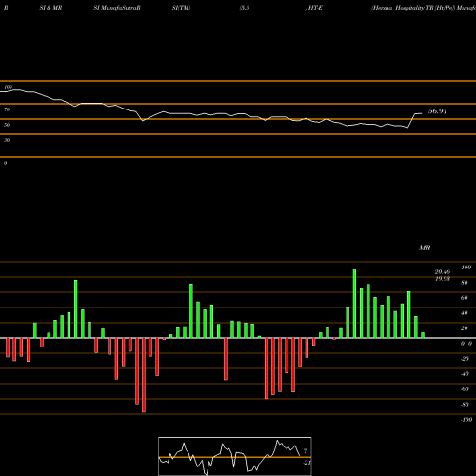Image resolution: width=476 pixels, height=476 pixels.
Task: Click the MR axis label 40
Action: coord(464,313)
